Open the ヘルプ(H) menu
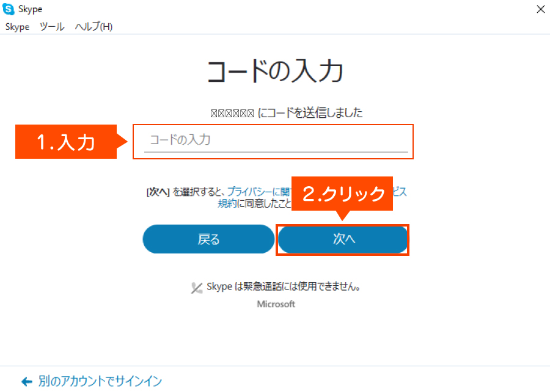The width and height of the screenshot is (550, 392). (x=94, y=27)
